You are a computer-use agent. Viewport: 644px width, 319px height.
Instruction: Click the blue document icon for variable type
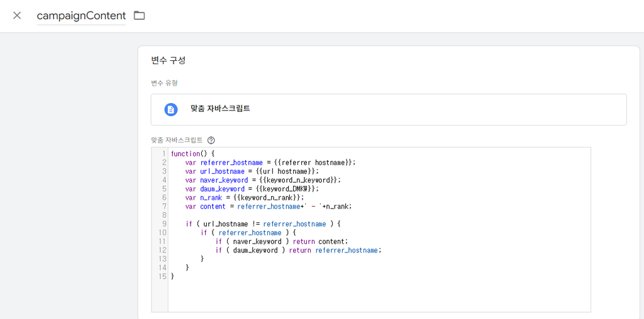pos(171,109)
